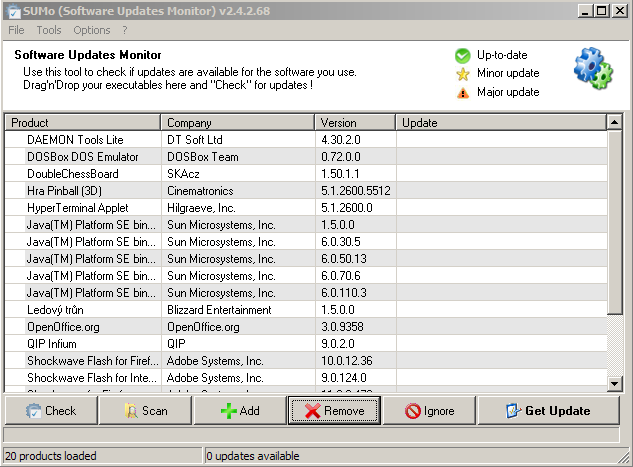Sort list by Product column header

[83, 122]
